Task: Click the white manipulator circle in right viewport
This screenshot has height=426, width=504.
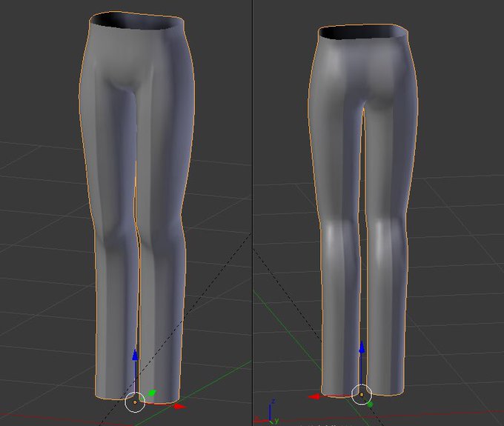Action: tap(362, 395)
